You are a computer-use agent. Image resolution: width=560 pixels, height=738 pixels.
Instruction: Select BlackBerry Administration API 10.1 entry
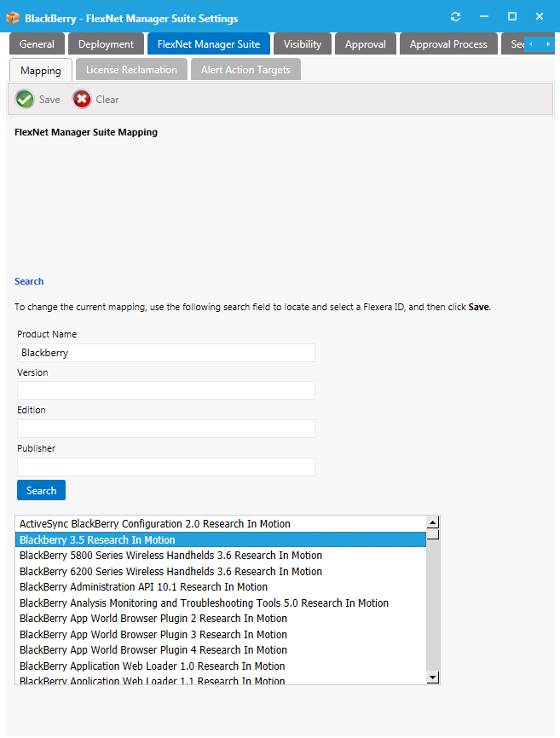tap(143, 587)
